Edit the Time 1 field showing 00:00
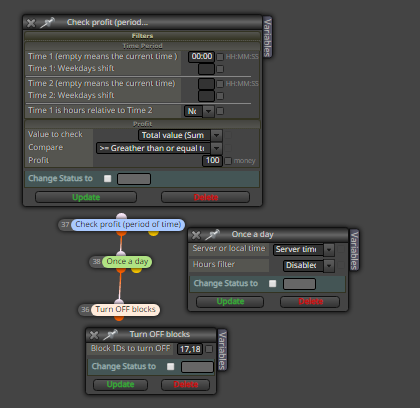 (201, 56)
